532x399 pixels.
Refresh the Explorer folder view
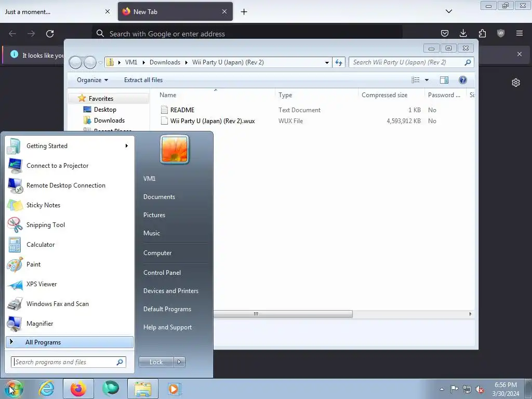point(339,62)
